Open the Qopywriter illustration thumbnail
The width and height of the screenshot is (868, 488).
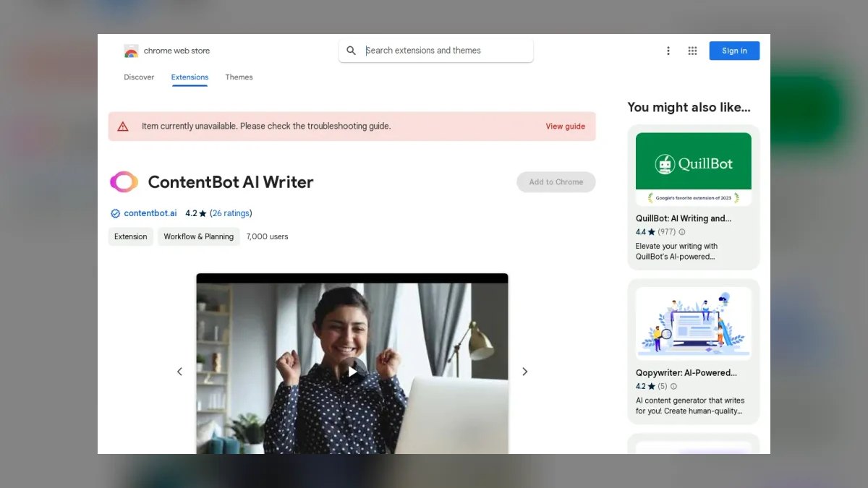pos(694,323)
